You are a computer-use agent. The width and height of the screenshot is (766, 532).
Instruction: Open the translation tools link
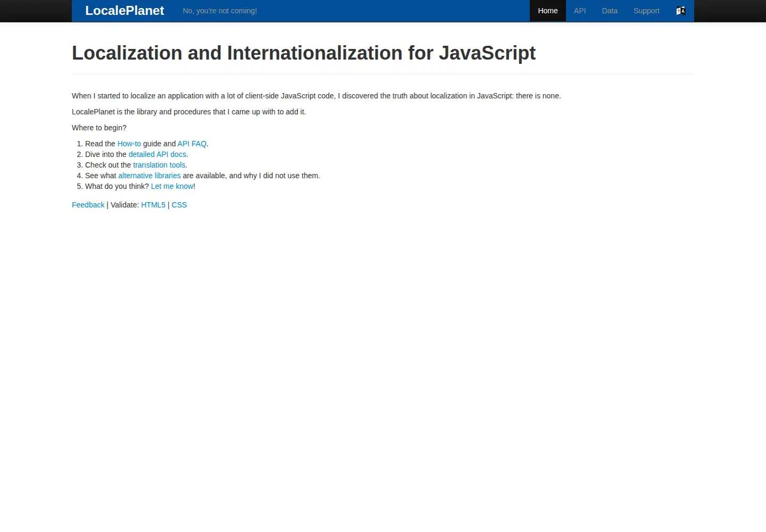(159, 165)
